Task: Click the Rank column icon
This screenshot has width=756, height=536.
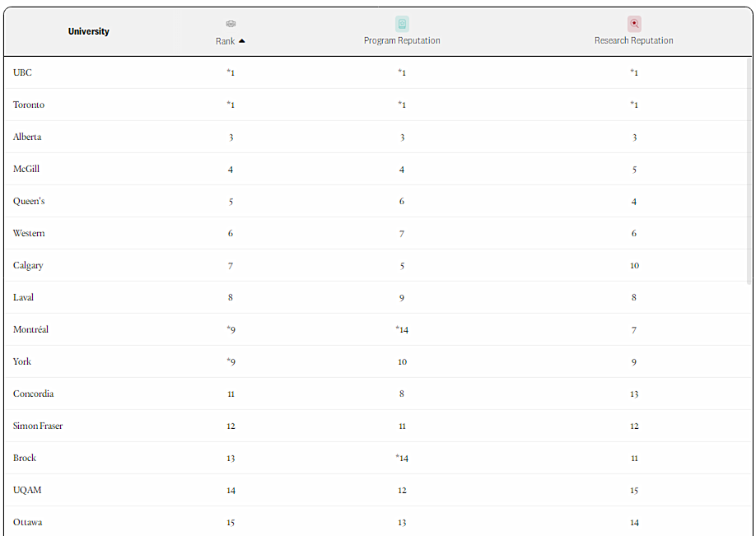Action: click(x=231, y=24)
